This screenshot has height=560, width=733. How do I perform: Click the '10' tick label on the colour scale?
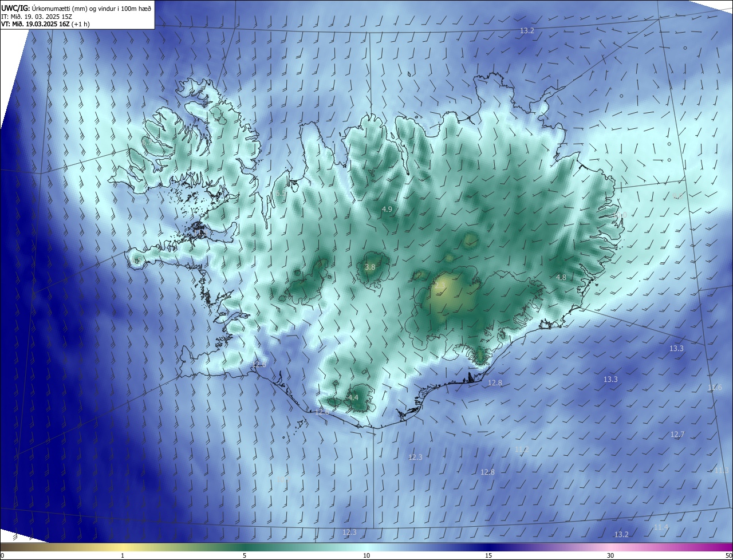coord(366,556)
